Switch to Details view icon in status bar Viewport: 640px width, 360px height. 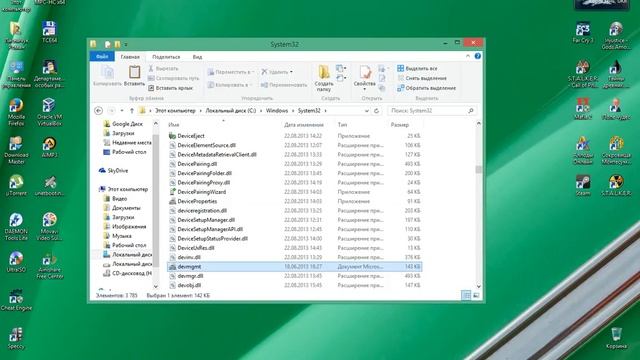466,296
